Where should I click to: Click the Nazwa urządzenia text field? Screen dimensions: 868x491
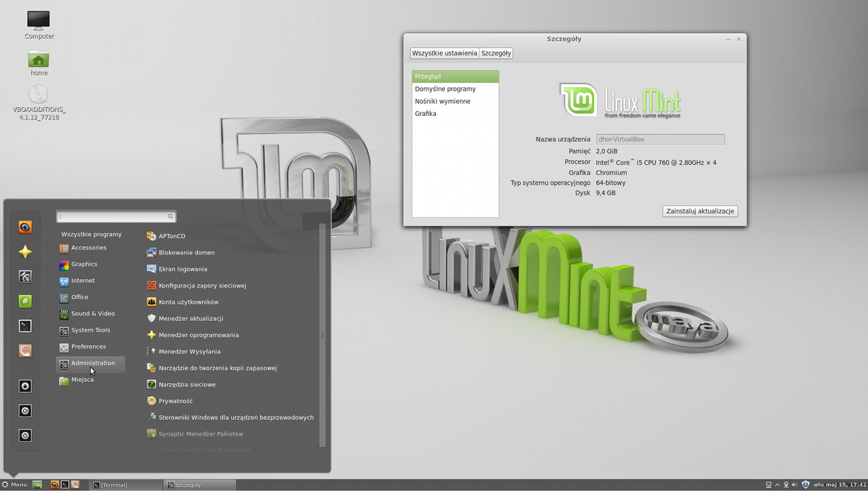coord(660,139)
